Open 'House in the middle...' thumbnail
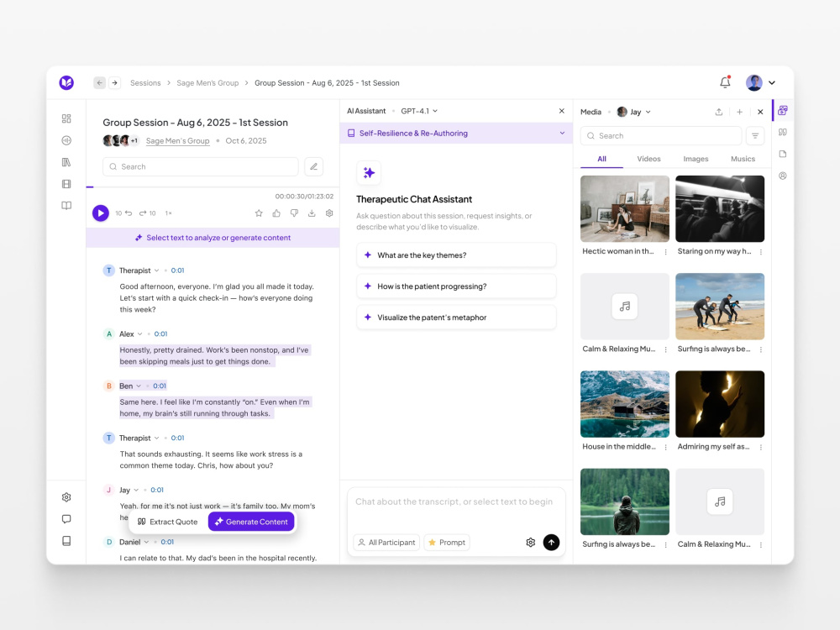This screenshot has height=630, width=840. point(625,404)
